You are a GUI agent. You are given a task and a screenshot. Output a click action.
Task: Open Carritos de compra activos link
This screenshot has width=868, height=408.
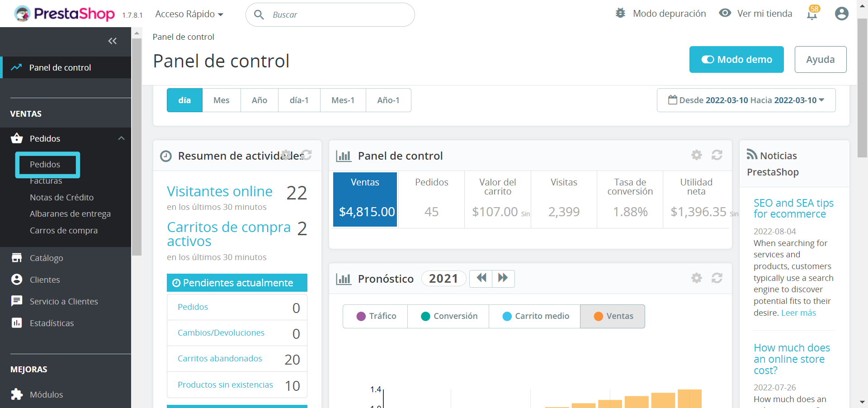pyautogui.click(x=229, y=234)
